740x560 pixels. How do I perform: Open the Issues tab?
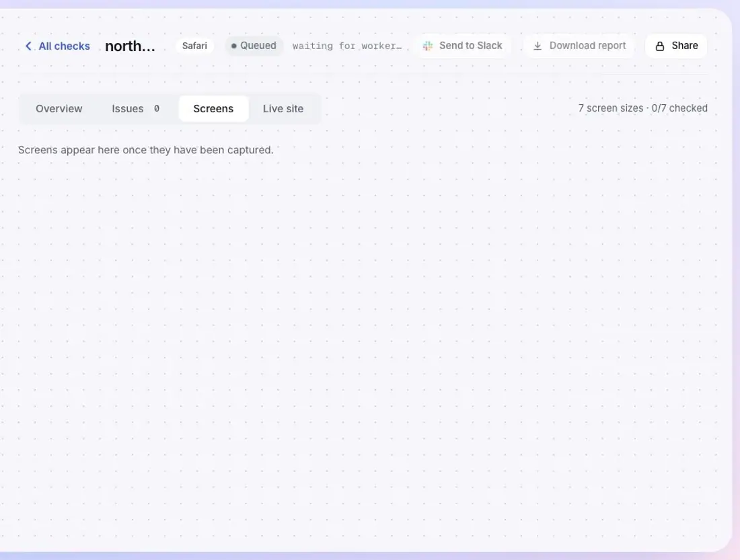136,108
